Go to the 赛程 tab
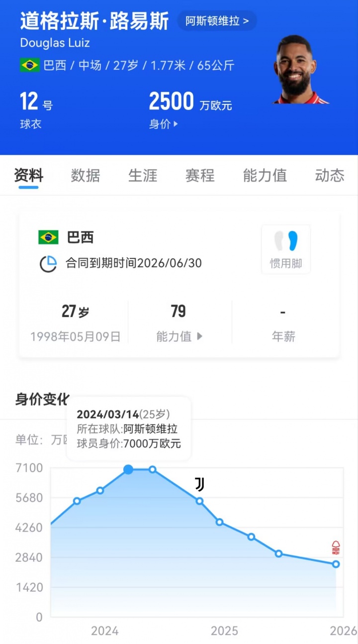This screenshot has height=644, width=358. tap(200, 175)
